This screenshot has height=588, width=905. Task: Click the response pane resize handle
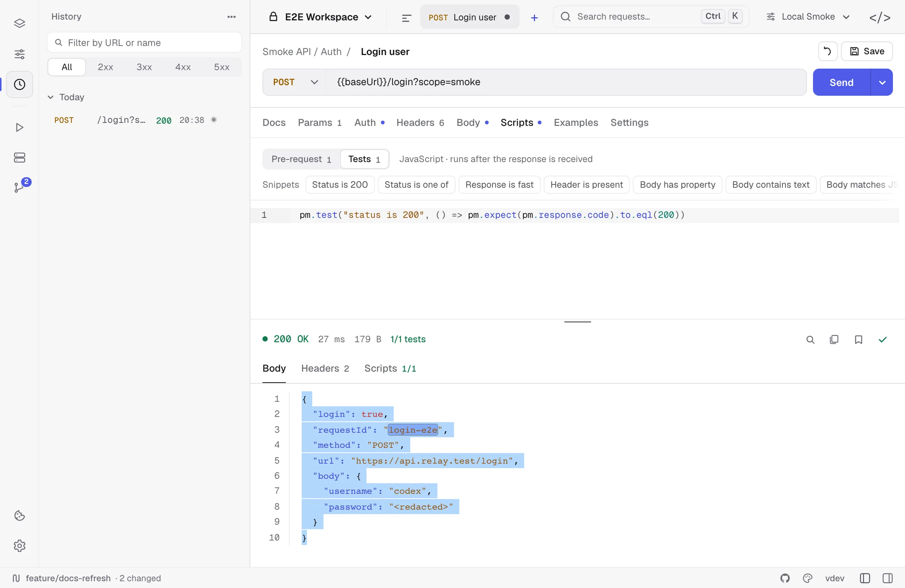(x=578, y=322)
